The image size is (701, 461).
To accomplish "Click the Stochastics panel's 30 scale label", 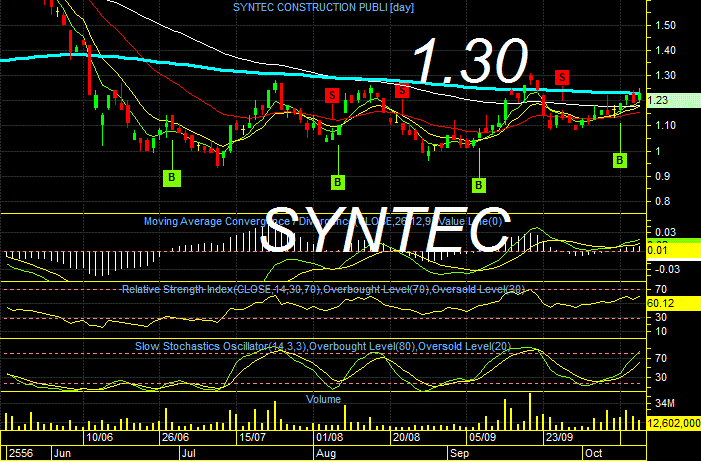I will [661, 377].
